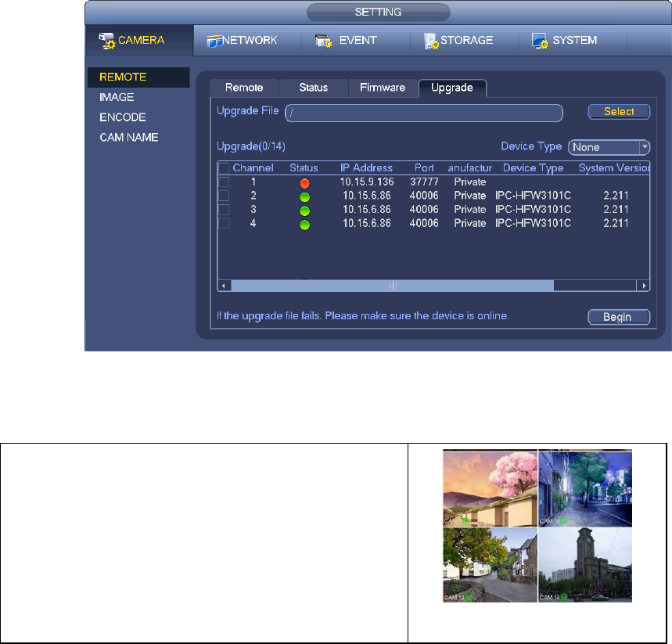Check the box for channel 2
The width and height of the screenshot is (672, 644).
pyautogui.click(x=224, y=196)
